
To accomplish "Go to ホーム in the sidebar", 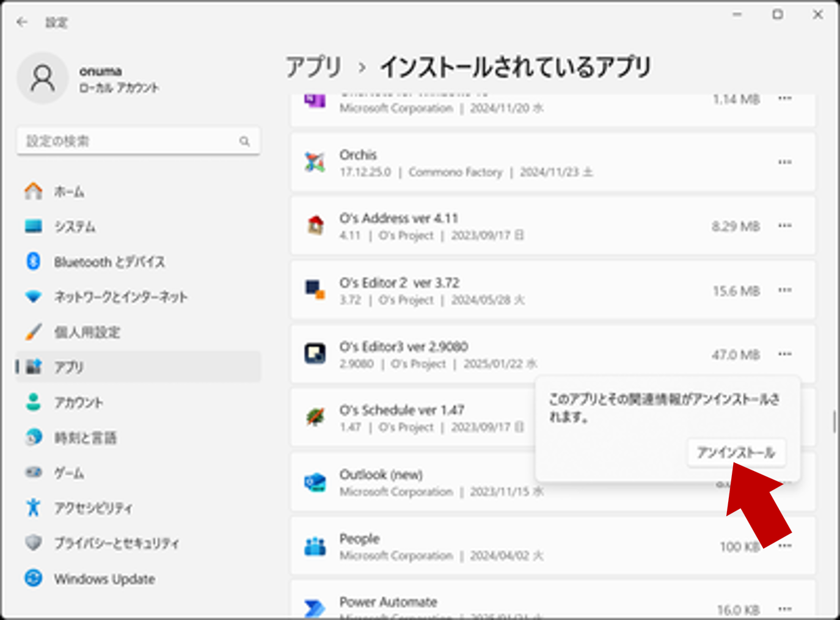I will pos(69,192).
